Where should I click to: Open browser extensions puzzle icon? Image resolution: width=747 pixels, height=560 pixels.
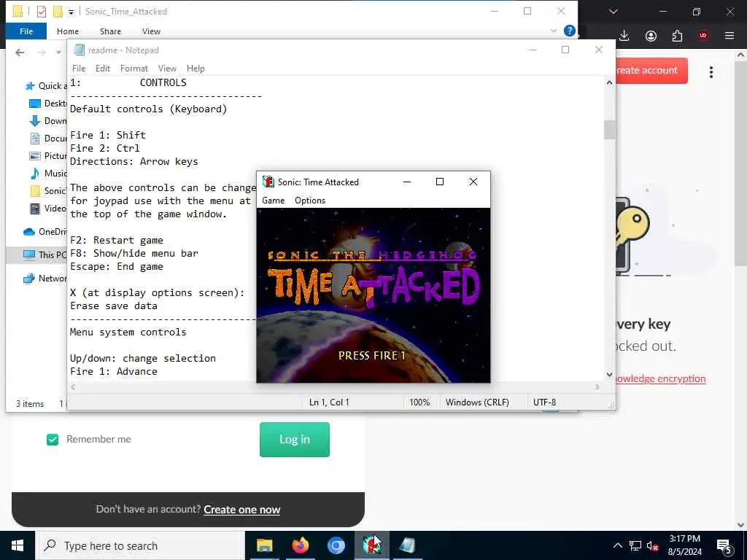(x=677, y=36)
